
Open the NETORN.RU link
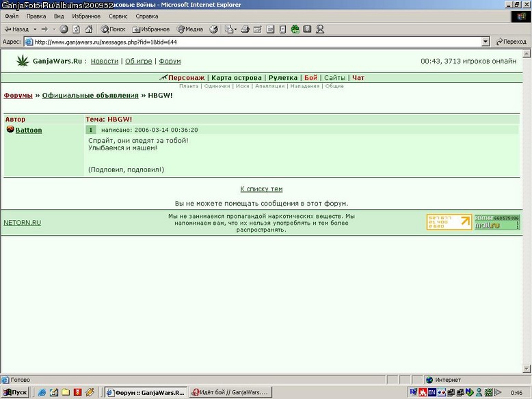pos(22,223)
